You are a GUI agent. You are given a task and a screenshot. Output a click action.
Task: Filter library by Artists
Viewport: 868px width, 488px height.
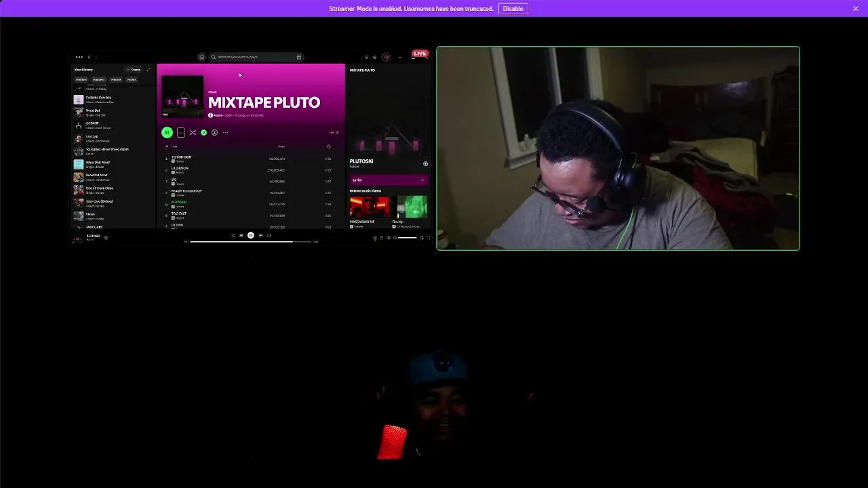[x=132, y=79]
